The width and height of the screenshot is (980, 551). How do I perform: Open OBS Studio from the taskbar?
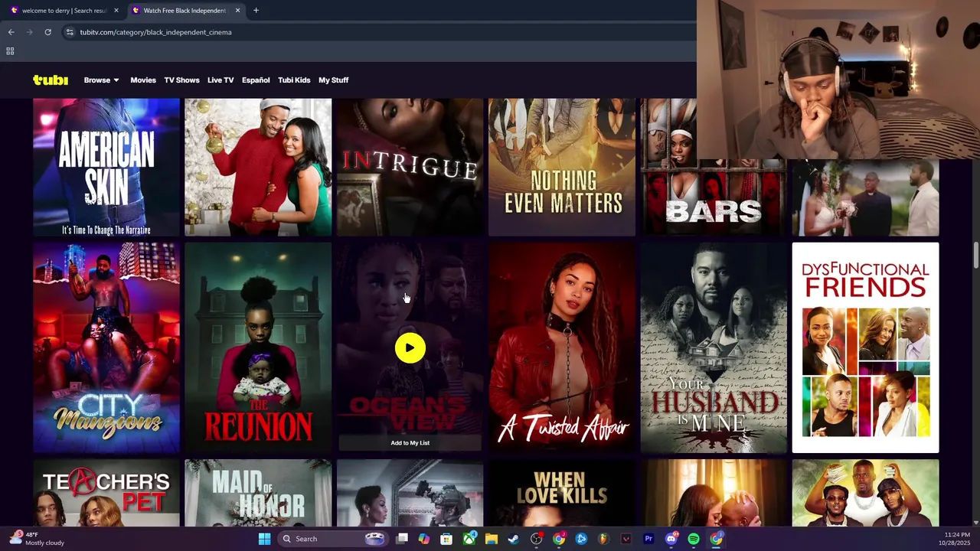click(x=536, y=539)
